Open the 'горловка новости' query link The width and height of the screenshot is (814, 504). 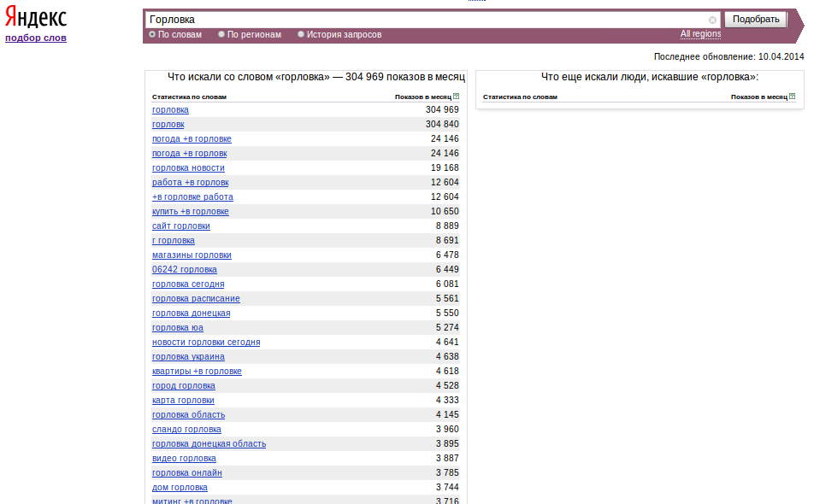(x=188, y=168)
